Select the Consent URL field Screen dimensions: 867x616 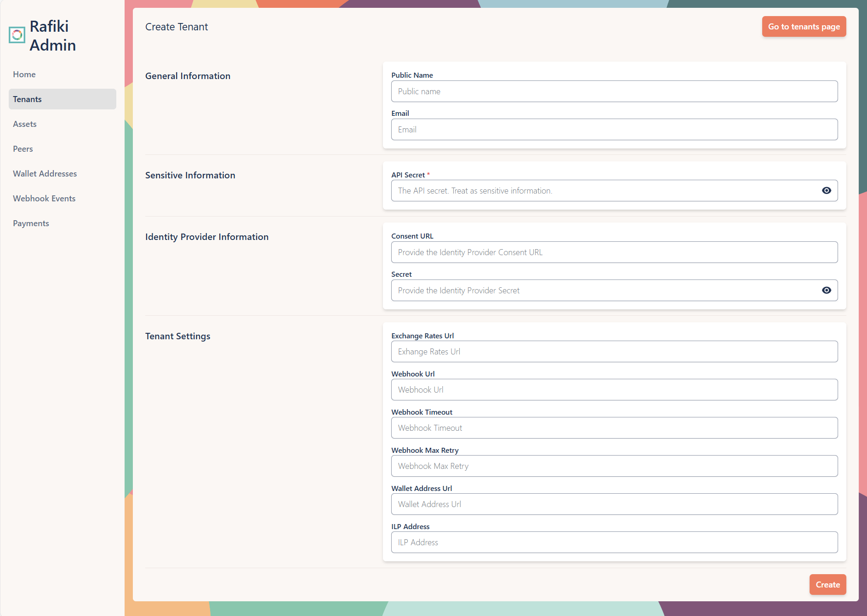614,252
